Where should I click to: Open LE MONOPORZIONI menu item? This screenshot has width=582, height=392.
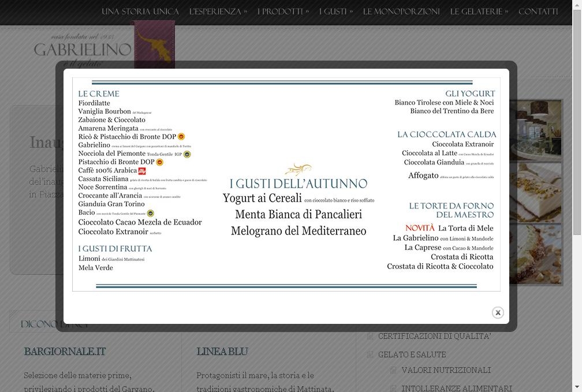click(401, 12)
